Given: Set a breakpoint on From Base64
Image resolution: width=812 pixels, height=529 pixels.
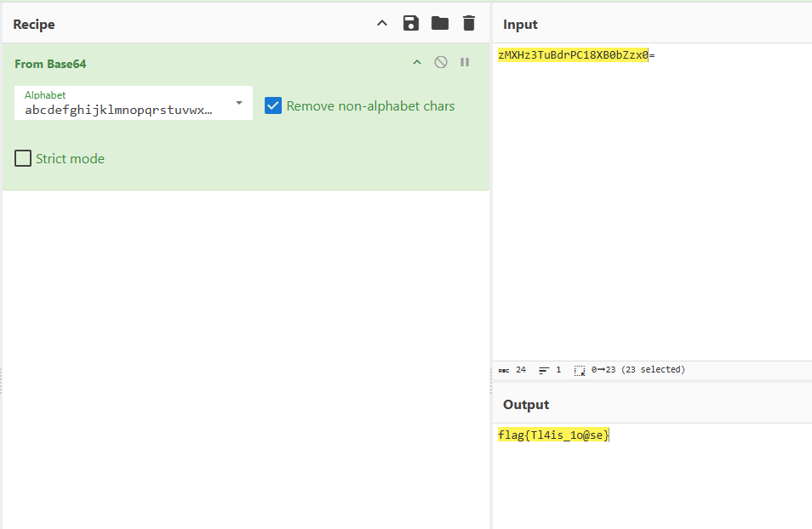Looking at the screenshot, I should coord(465,62).
